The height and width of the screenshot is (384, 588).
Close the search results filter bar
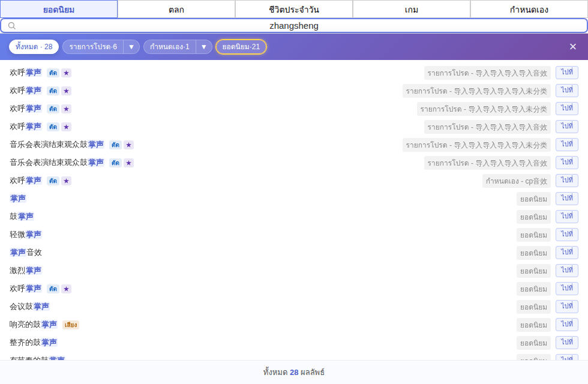pos(572,47)
